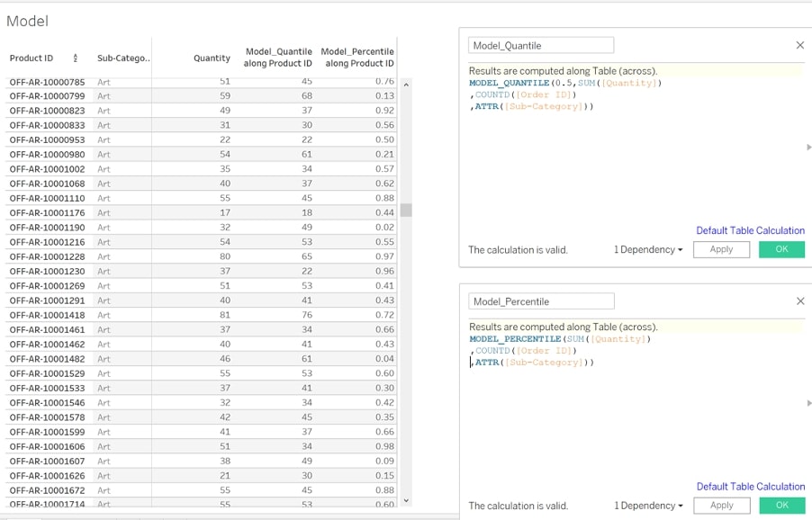
Task: Click OK in the Model_Quantile editor
Action: point(782,249)
